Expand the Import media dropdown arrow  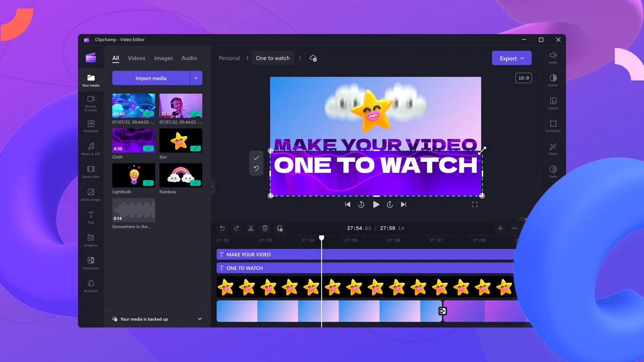196,78
